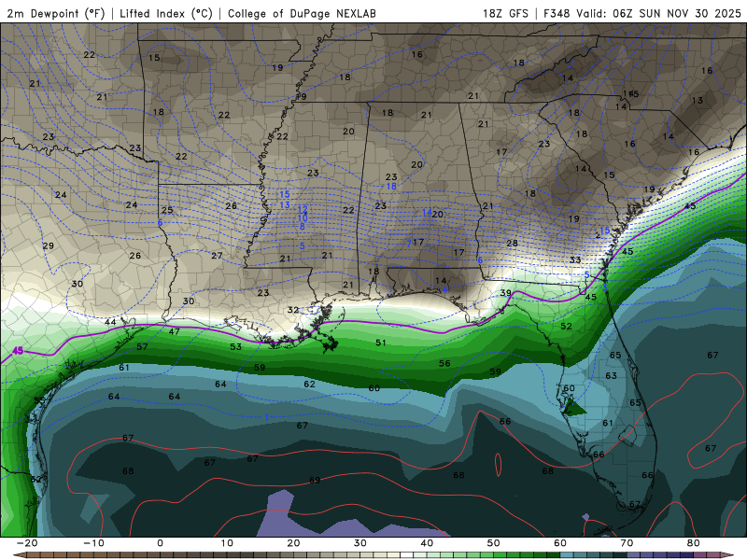Click the '33' dewpoint value in south Georgia

[575, 260]
